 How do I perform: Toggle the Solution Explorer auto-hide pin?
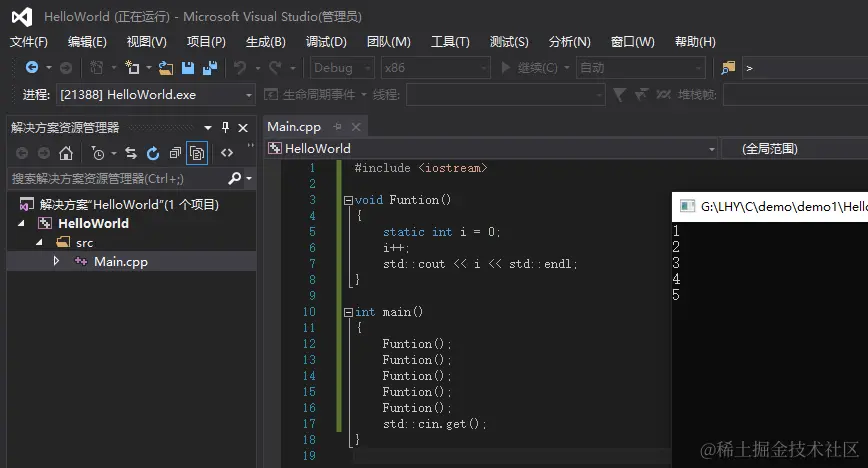click(x=225, y=127)
